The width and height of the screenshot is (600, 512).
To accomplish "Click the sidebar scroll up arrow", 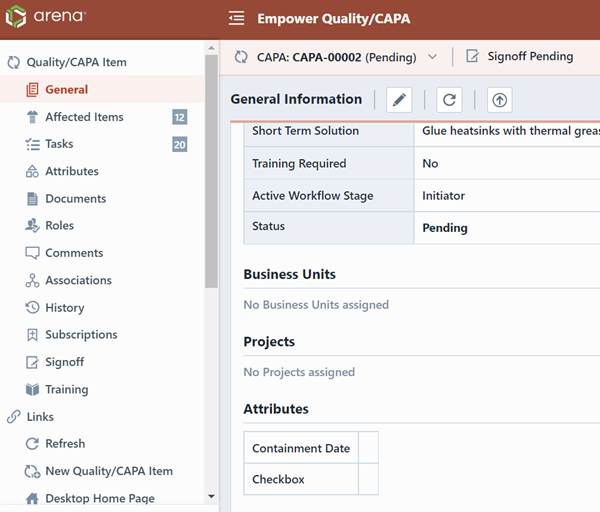I will [211, 48].
